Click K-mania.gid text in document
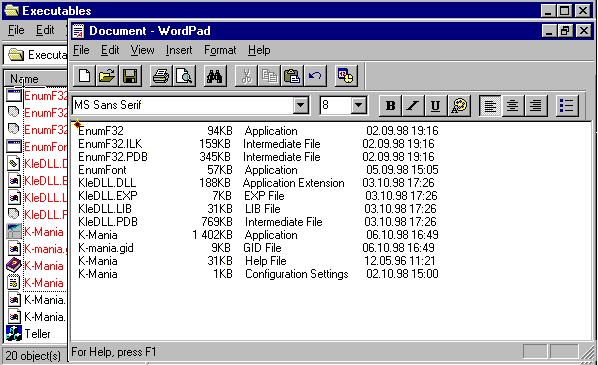 [x=106, y=248]
